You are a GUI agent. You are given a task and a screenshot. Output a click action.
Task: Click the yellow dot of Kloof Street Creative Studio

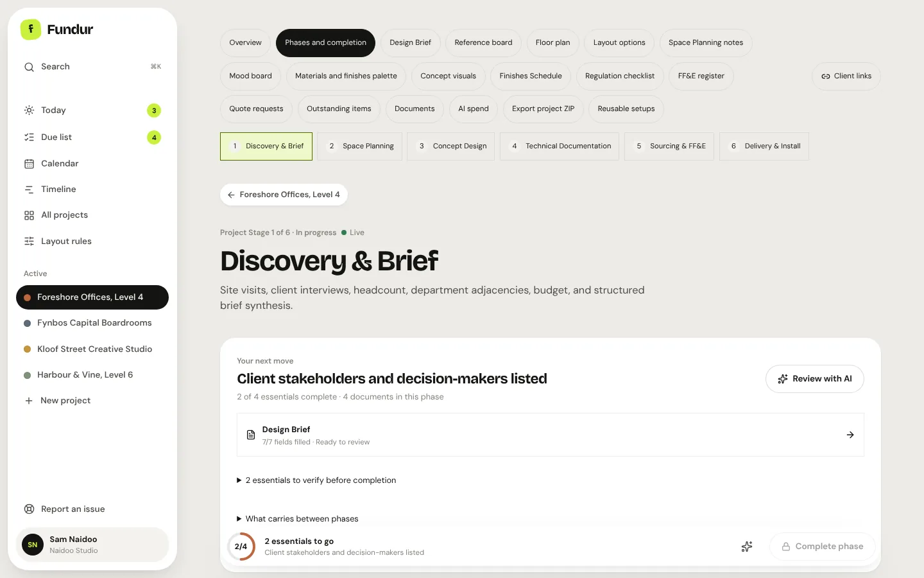[28, 349]
